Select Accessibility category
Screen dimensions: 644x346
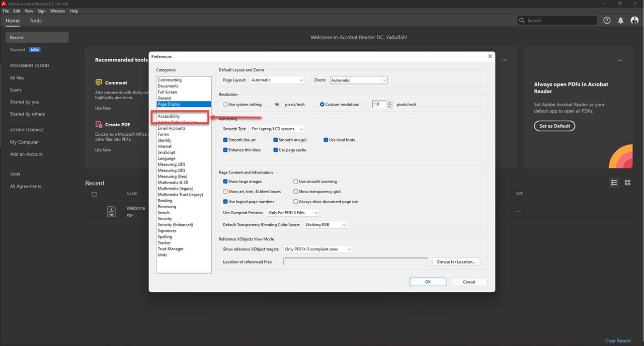(x=169, y=116)
